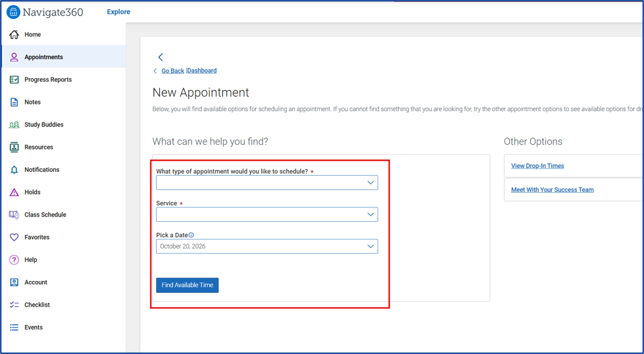Open the Help section
The image size is (644, 354).
pyautogui.click(x=63, y=260)
